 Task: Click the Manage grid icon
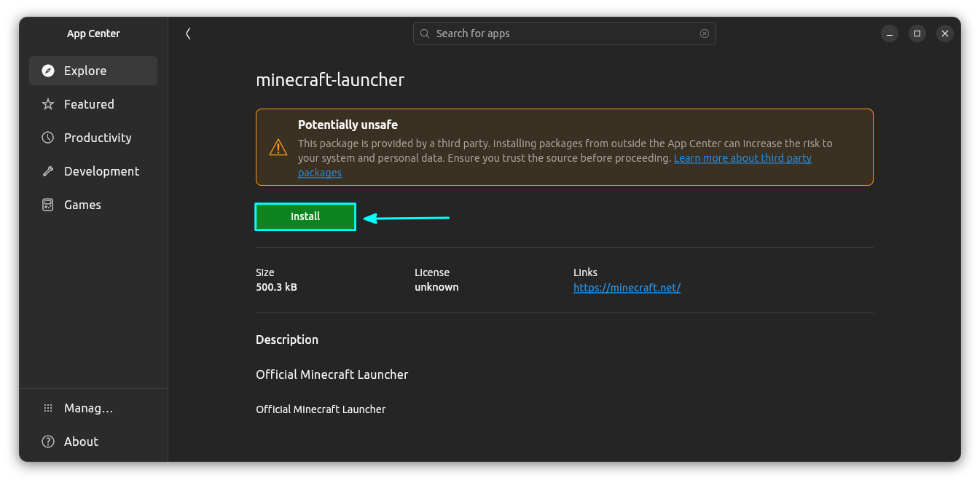click(48, 408)
